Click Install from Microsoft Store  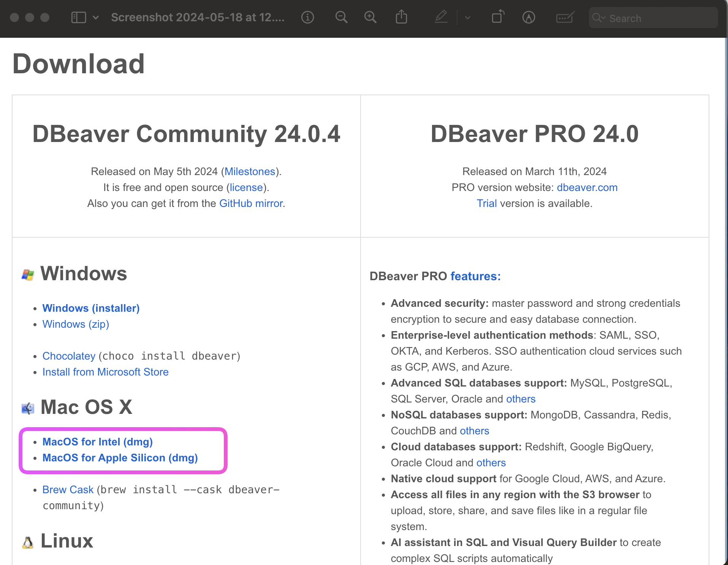click(105, 372)
